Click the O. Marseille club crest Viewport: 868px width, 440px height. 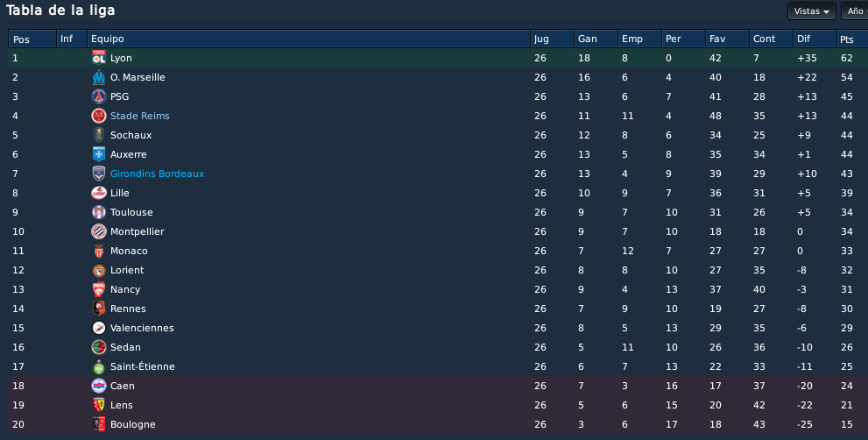(98, 77)
